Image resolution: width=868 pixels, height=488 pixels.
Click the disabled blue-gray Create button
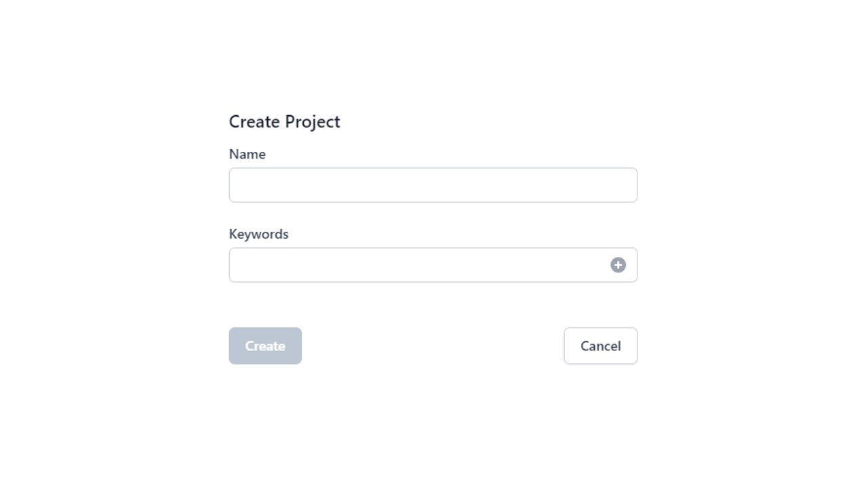[x=265, y=346]
